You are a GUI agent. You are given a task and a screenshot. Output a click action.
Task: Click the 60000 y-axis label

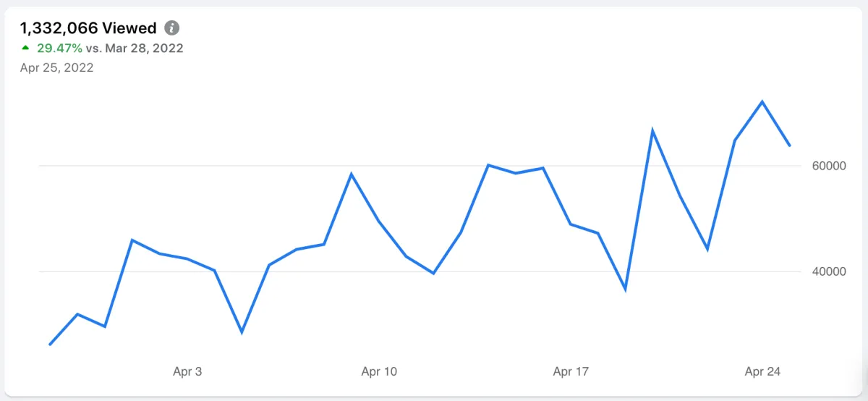coord(829,166)
